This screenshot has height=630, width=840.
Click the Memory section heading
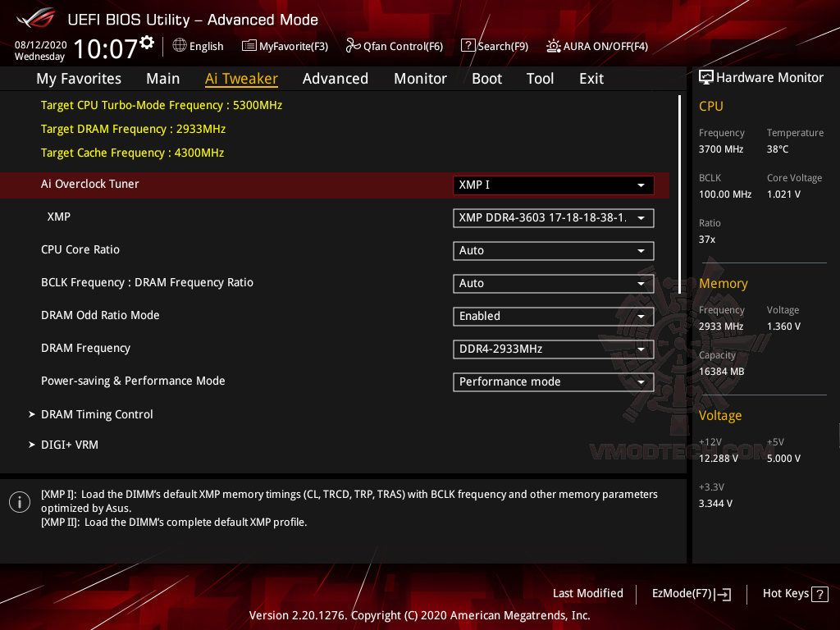pyautogui.click(x=723, y=283)
